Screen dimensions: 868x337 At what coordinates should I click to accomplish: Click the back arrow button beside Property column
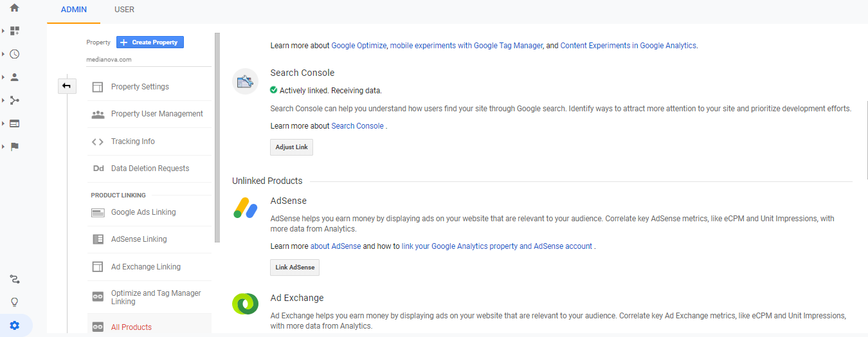click(67, 86)
